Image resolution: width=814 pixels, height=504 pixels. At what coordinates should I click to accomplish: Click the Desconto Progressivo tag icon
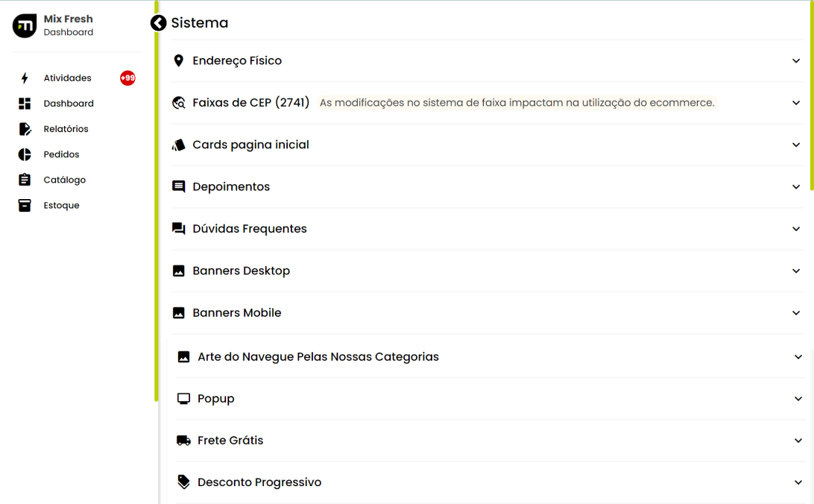[183, 482]
